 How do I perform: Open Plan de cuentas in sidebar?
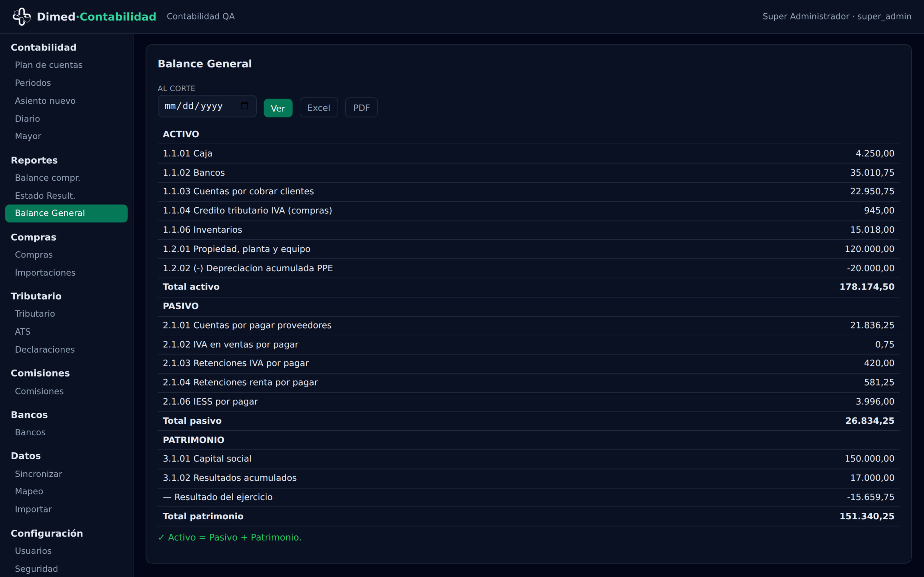[48, 65]
